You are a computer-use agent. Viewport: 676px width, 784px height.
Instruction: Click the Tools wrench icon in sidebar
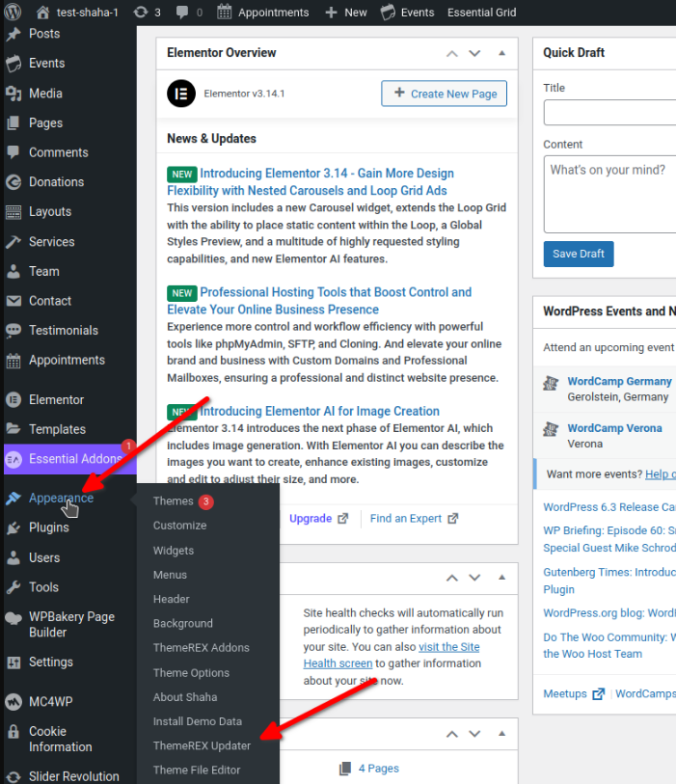[x=14, y=587]
